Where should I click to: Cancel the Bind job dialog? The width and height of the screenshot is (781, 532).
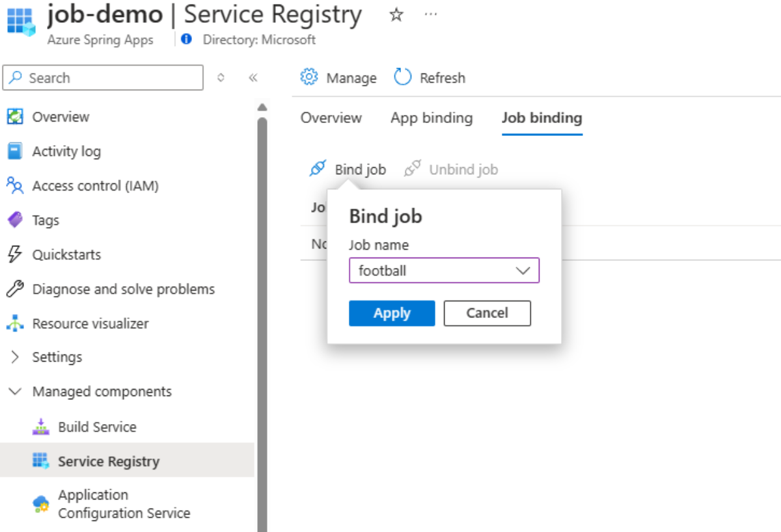coord(487,313)
